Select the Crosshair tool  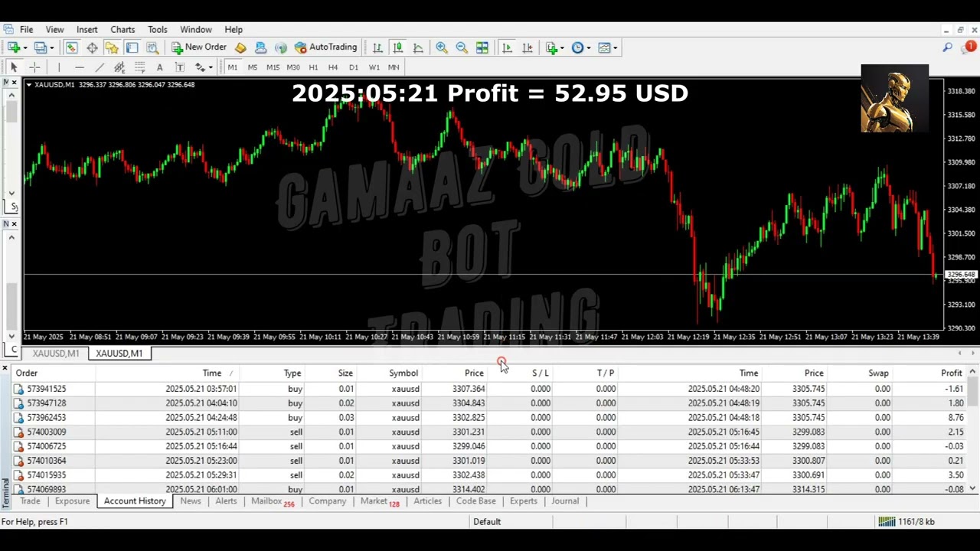[34, 67]
